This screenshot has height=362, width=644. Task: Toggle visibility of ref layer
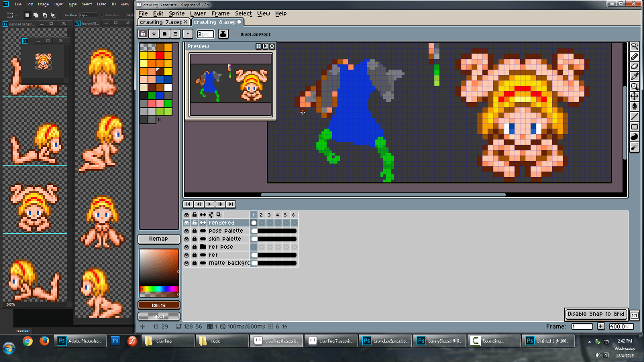186,255
